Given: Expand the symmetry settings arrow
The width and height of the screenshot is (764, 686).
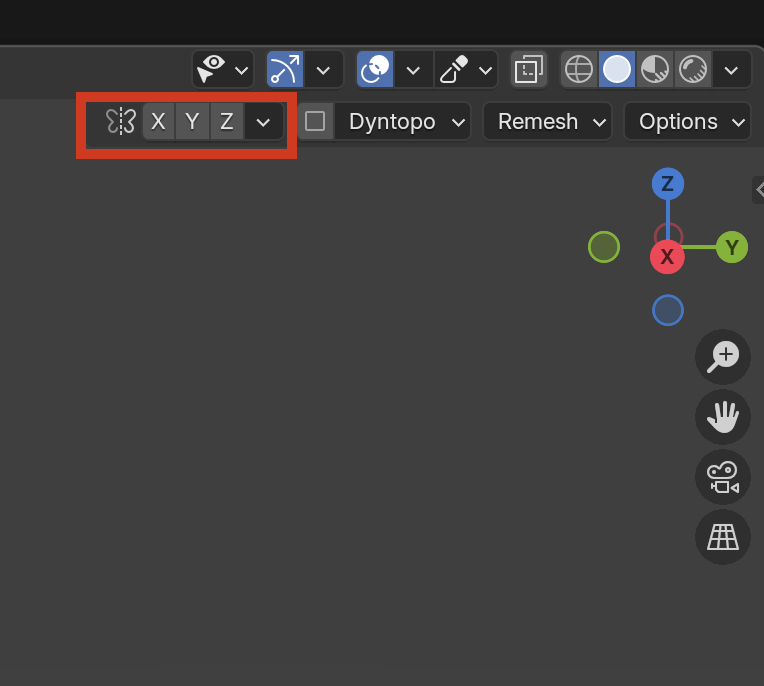Looking at the screenshot, I should click(263, 122).
